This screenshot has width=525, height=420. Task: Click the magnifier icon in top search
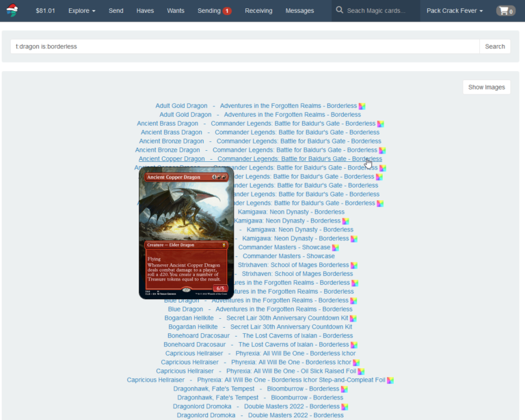click(340, 10)
